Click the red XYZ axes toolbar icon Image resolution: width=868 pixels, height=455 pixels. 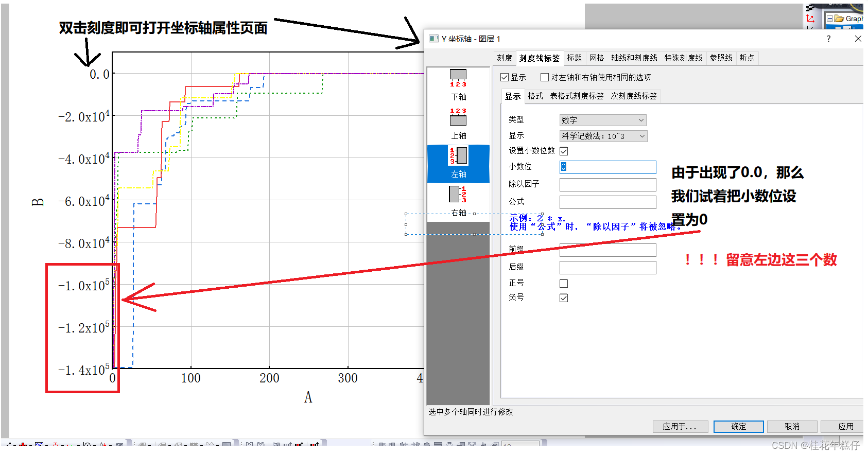[x=810, y=19]
